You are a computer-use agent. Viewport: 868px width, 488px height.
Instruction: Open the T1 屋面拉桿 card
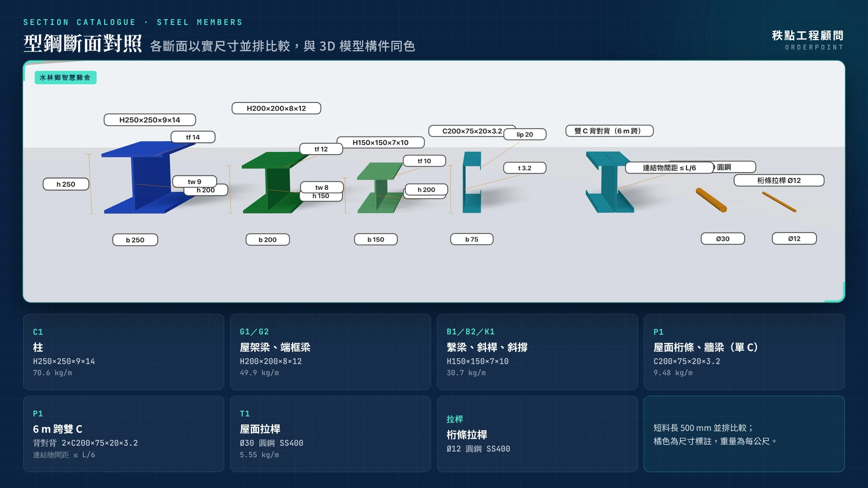pos(331,434)
